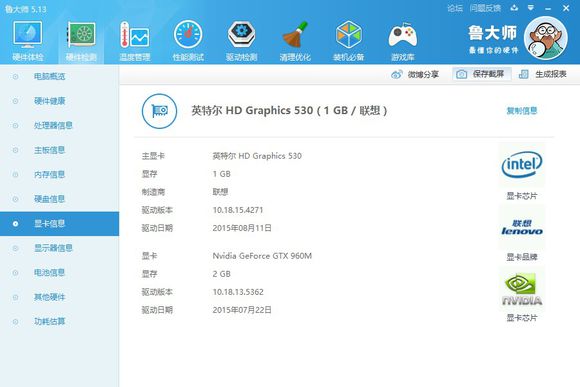Open the 游戏库 game library controller icon
The image size is (580, 387).
pyautogui.click(x=402, y=41)
